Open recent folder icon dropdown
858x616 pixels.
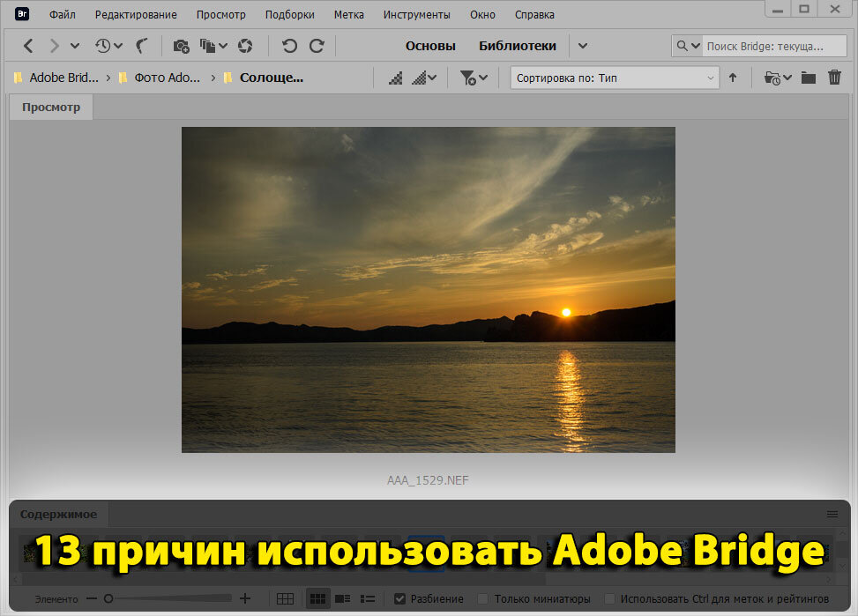pyautogui.click(x=778, y=78)
